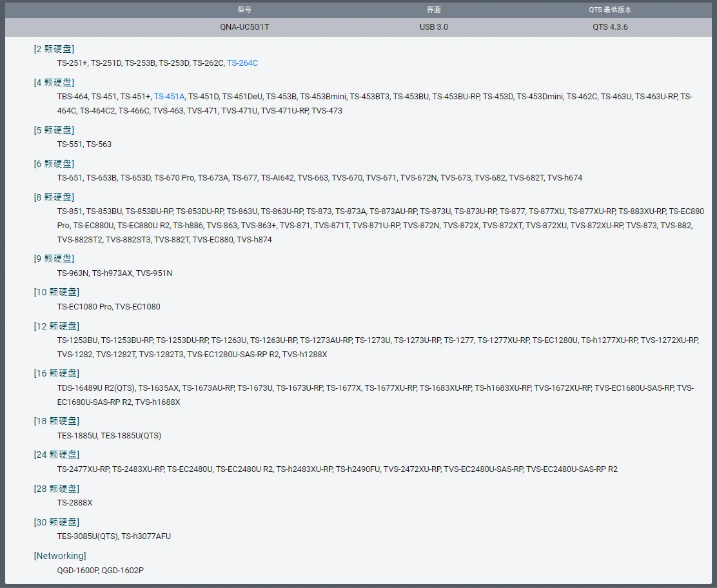Click the [6 颗硬盘] section heading
Viewport: 717px width, 588px height.
coord(54,164)
